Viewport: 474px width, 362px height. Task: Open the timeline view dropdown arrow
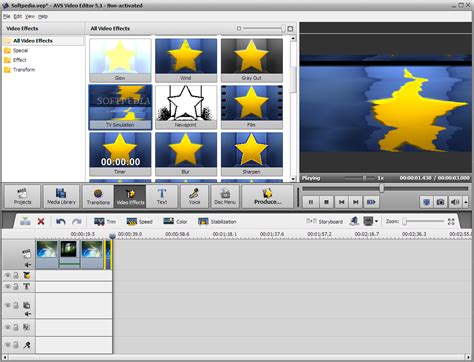pyautogui.click(x=377, y=221)
